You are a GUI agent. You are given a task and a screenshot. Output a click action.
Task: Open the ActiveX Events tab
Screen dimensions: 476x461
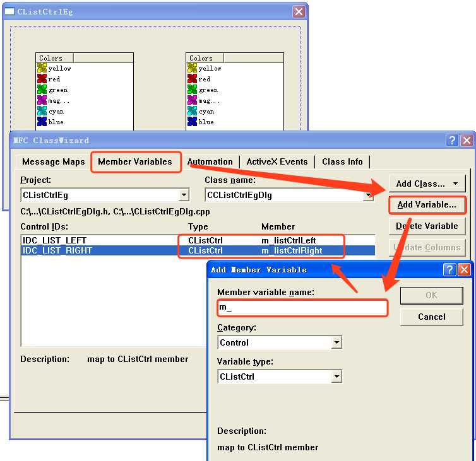(277, 161)
